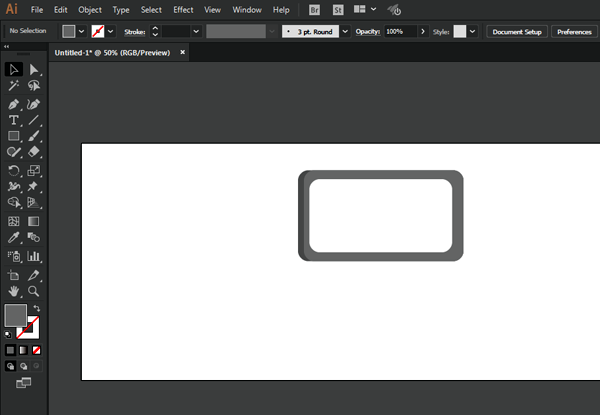Viewport: 600px width, 415px height.
Task: Activate the Rotate tool
Action: pos(14,170)
